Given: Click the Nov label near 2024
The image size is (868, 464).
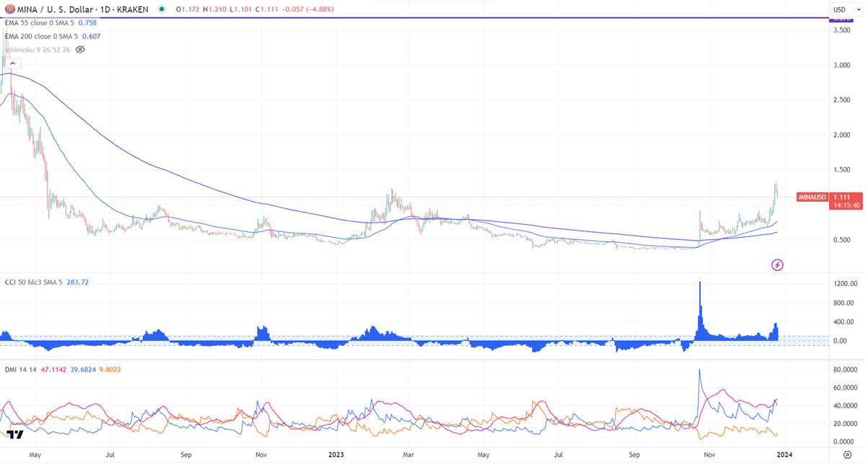Looking at the screenshot, I should tap(710, 455).
